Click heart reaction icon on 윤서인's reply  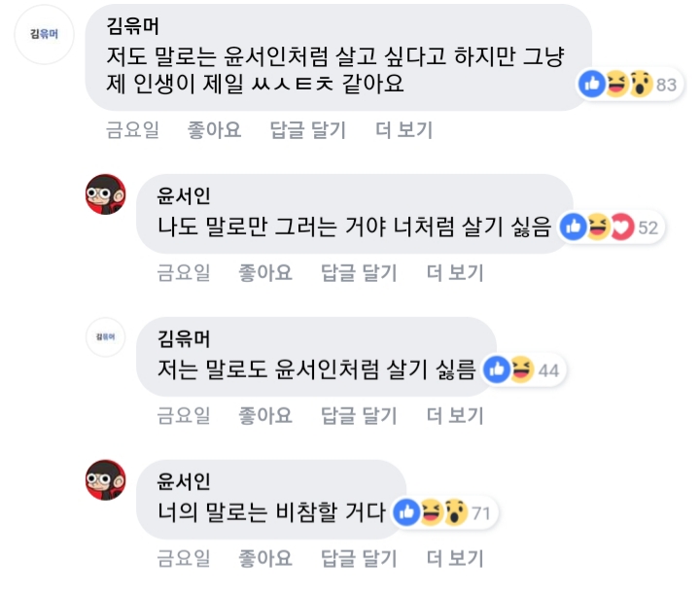click(x=621, y=228)
